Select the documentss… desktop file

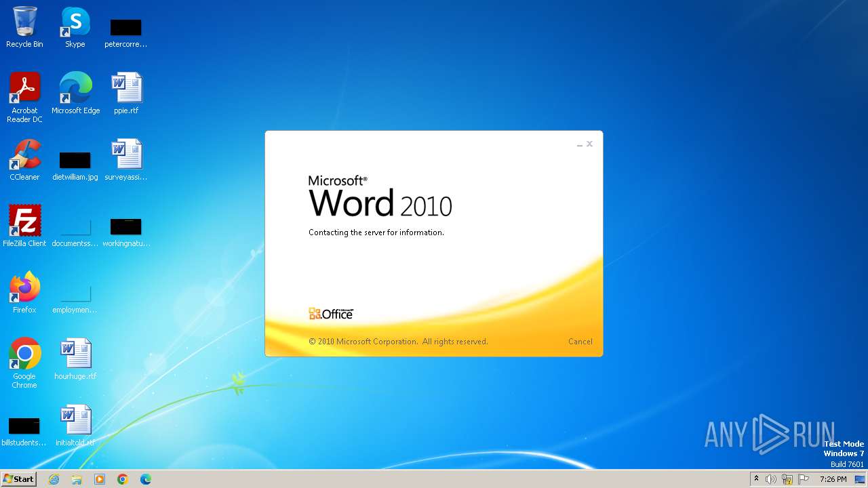point(75,232)
